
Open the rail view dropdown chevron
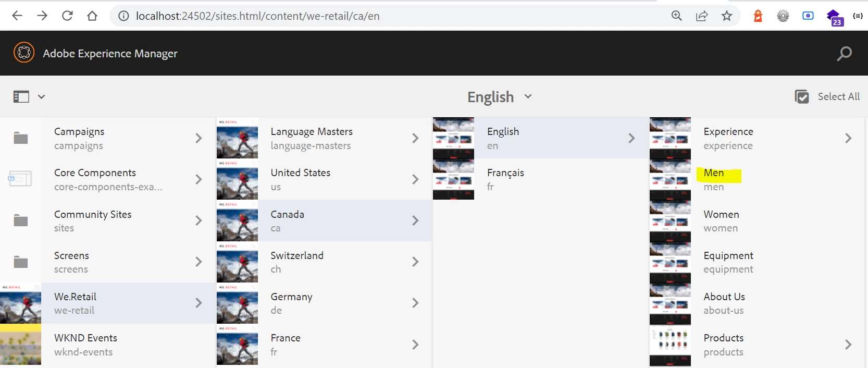[x=41, y=96]
